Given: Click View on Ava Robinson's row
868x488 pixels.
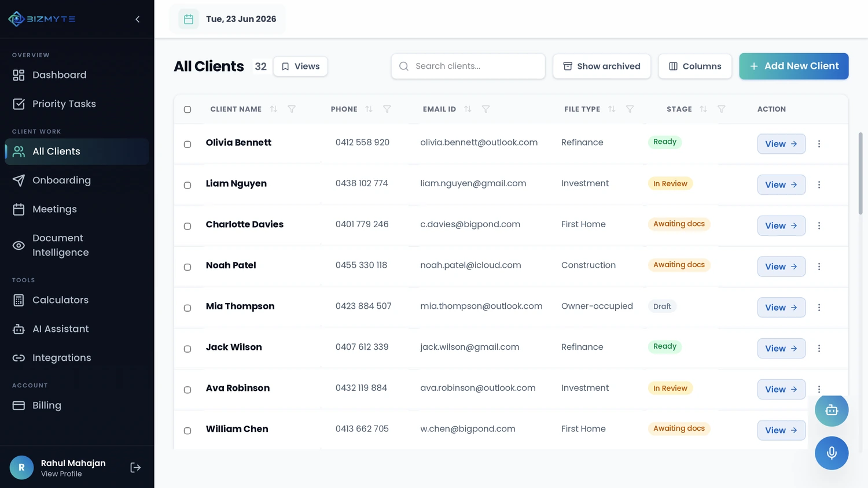Looking at the screenshot, I should tap(781, 390).
